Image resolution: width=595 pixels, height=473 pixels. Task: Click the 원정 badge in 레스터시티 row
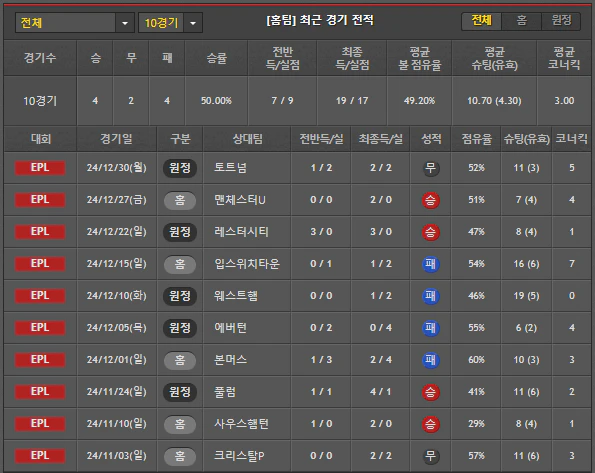tap(180, 232)
